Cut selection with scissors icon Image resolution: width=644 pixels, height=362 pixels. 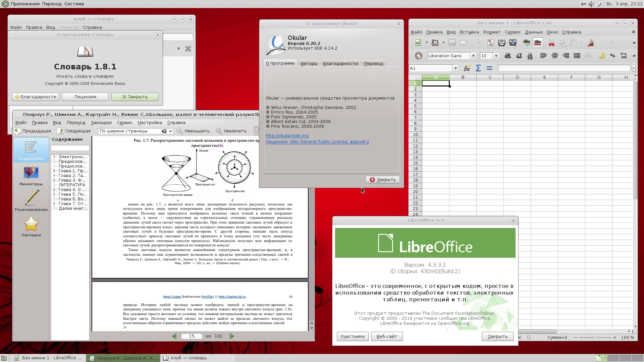click(x=551, y=43)
